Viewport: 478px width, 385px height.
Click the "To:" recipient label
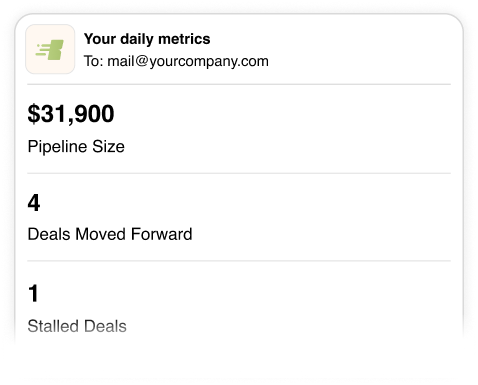point(94,61)
